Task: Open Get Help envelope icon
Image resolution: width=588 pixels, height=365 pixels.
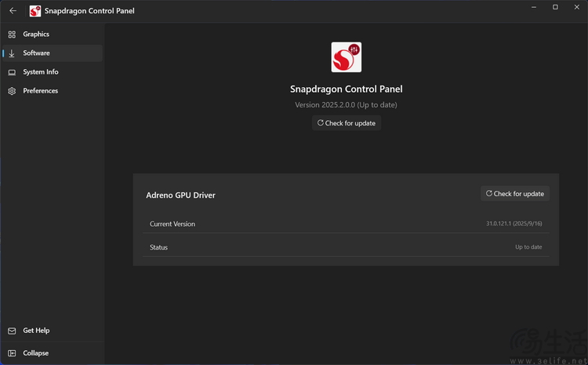Action: click(x=12, y=330)
